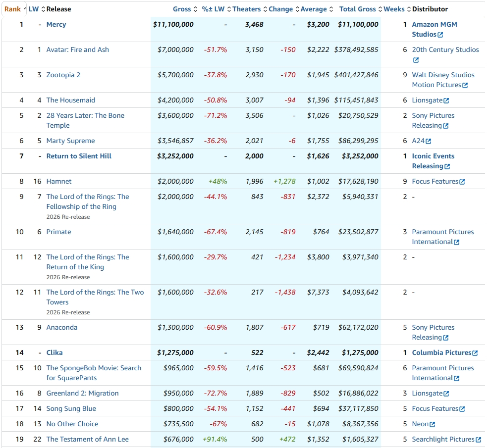This screenshot has height=448, width=490.
Task: Click external link icon beside Columbia Pictures
Action: (475, 353)
